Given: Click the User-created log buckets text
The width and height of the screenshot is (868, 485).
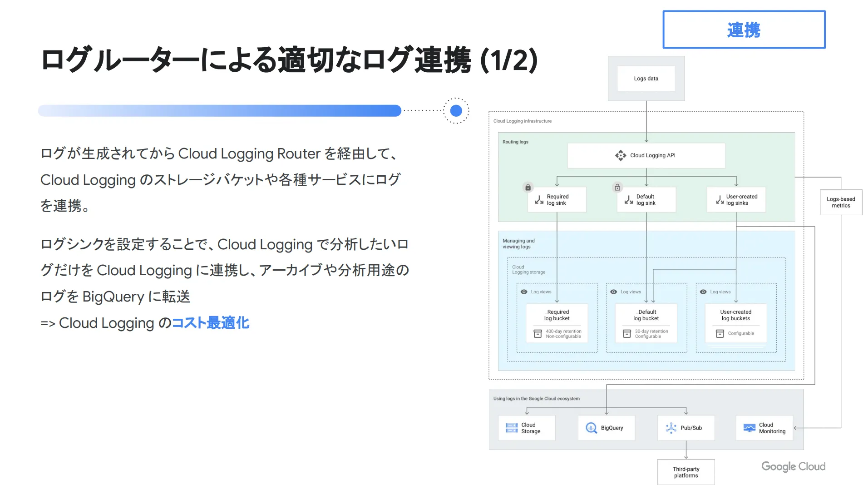Looking at the screenshot, I should (x=735, y=315).
